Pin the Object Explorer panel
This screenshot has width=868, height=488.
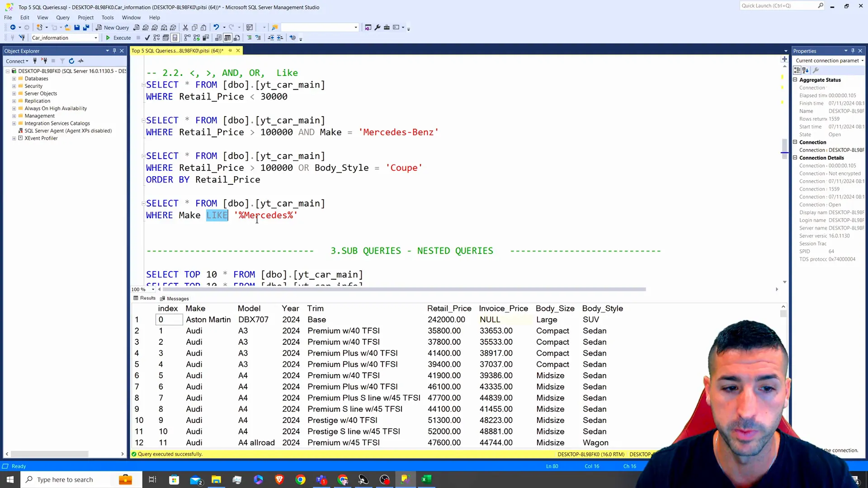click(114, 51)
